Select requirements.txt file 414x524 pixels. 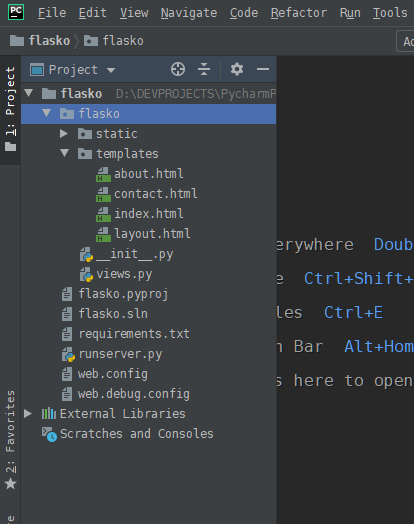(x=149, y=334)
